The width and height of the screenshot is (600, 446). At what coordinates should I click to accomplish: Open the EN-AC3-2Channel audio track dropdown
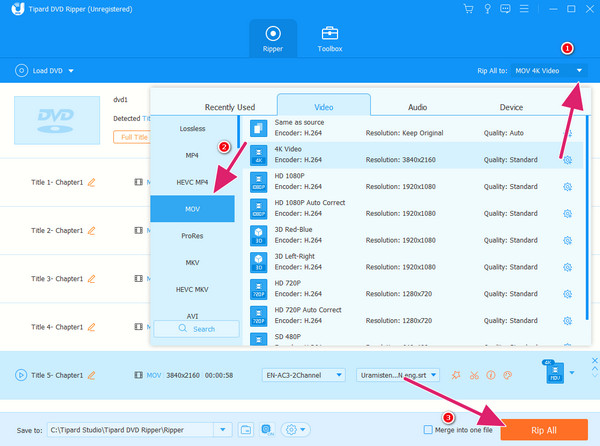click(x=303, y=375)
